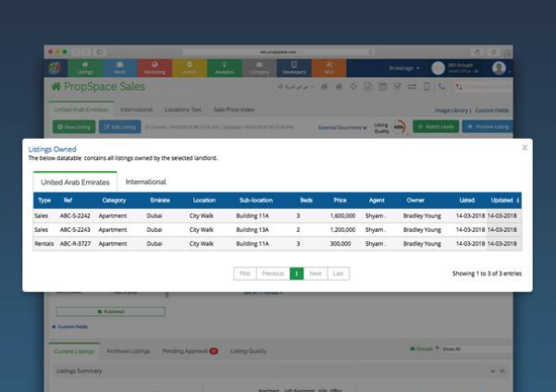Open the orange MLS module tile
Viewport: 556px width, 392px height.
pyautogui.click(x=329, y=67)
